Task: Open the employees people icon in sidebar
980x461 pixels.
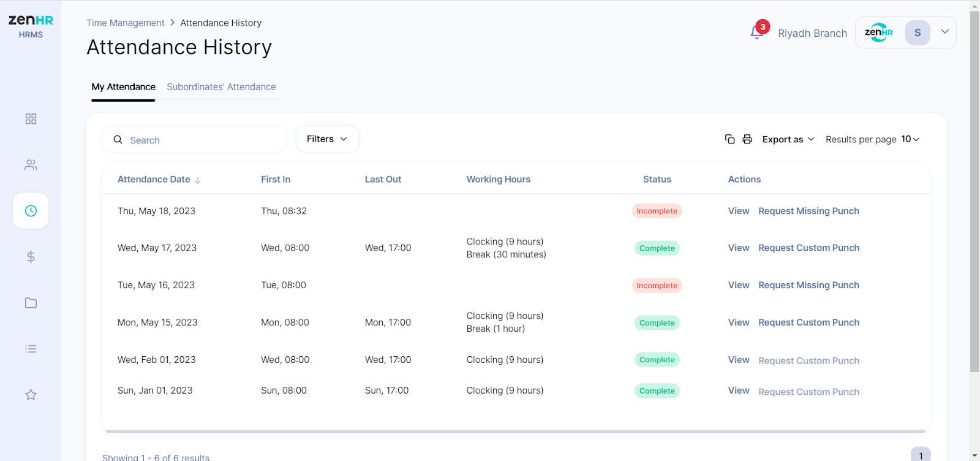Action: pos(31,165)
